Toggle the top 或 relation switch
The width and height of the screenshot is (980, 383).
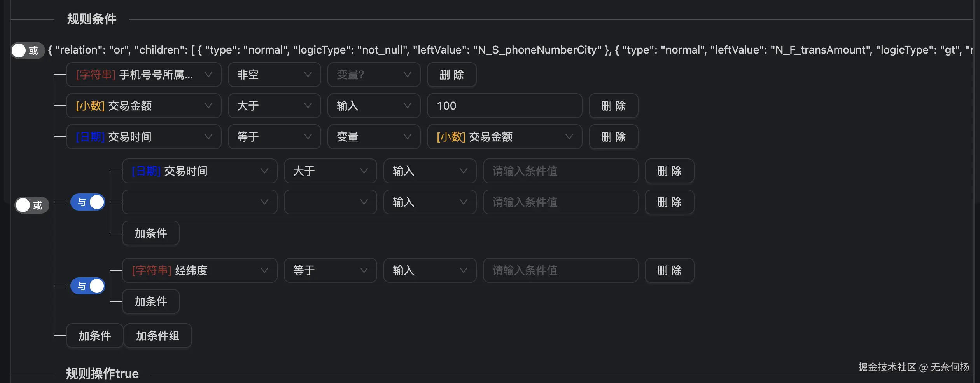(27, 50)
